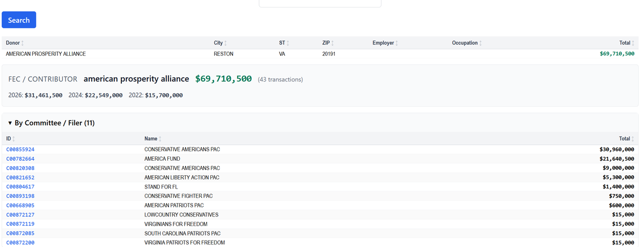Image resolution: width=644 pixels, height=247 pixels.
Task: Click the VIRGINIANS FOR FREEDOM name
Action: pyautogui.click(x=175, y=224)
